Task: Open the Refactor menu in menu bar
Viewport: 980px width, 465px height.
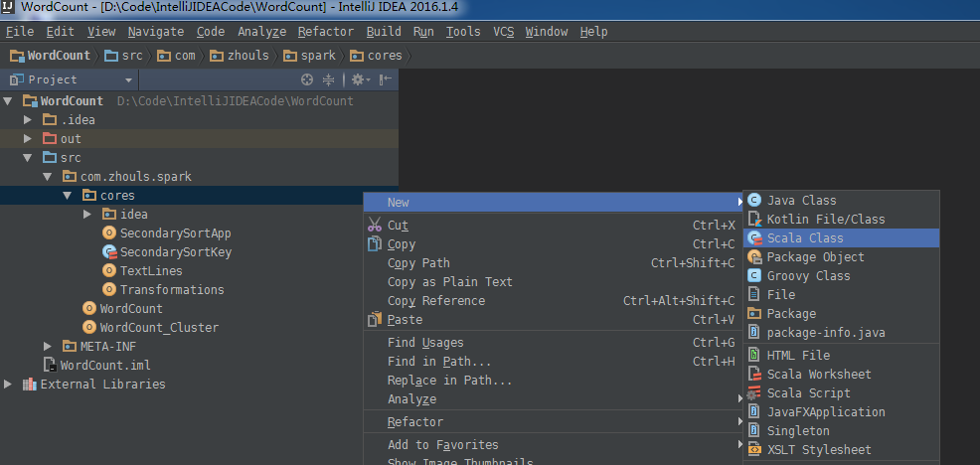Action: click(x=326, y=31)
